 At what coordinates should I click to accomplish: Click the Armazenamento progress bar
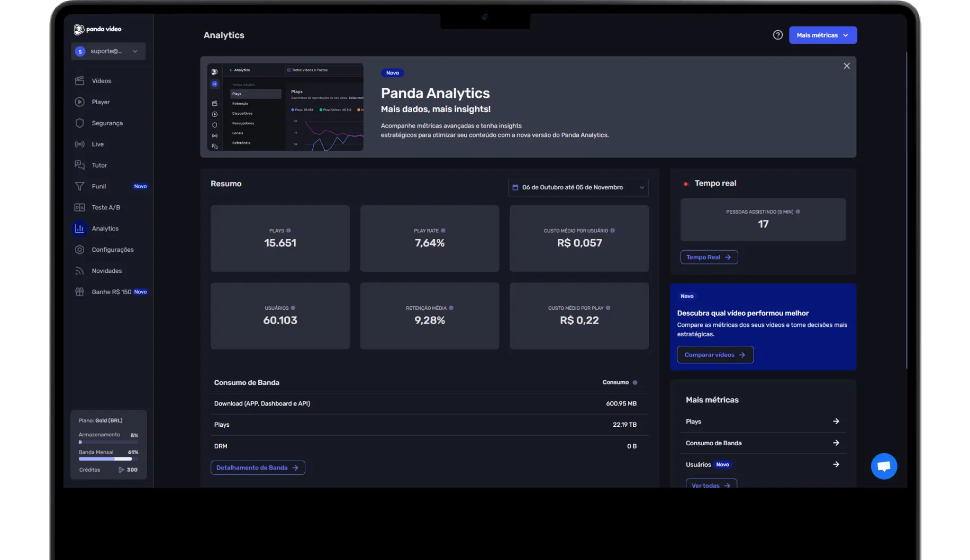tap(108, 442)
